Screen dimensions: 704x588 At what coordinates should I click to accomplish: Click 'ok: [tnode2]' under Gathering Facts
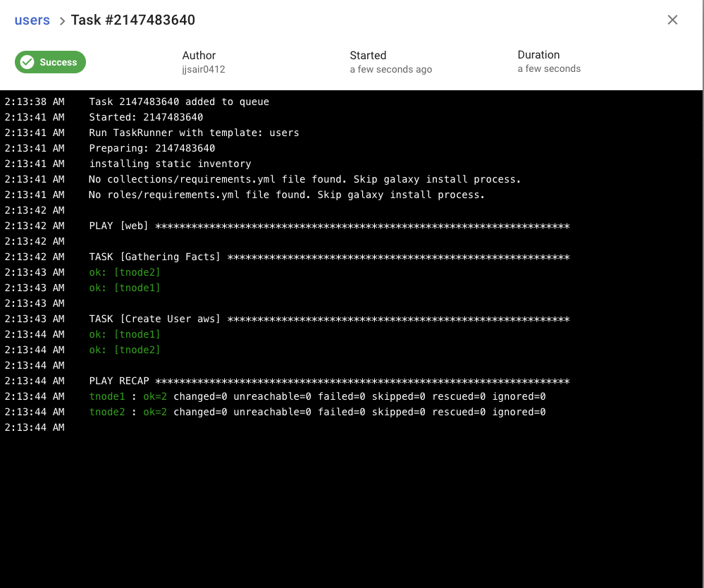124,272
